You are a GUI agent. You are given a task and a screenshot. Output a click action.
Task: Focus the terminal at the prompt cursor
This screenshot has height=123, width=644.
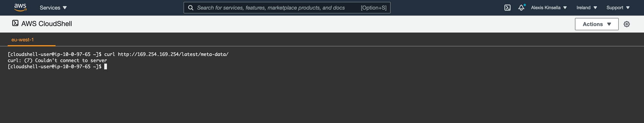point(106,67)
